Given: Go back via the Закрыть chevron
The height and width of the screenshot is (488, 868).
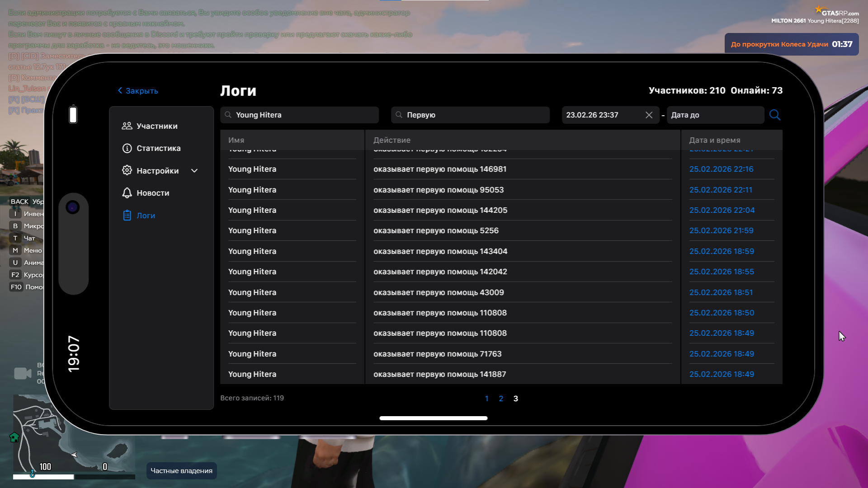Looking at the screenshot, I should pyautogui.click(x=120, y=90).
